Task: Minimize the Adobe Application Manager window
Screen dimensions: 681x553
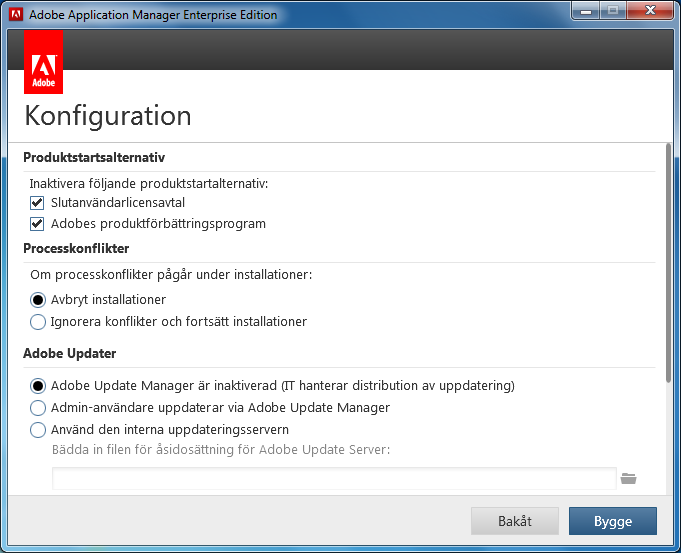Action: [586, 11]
